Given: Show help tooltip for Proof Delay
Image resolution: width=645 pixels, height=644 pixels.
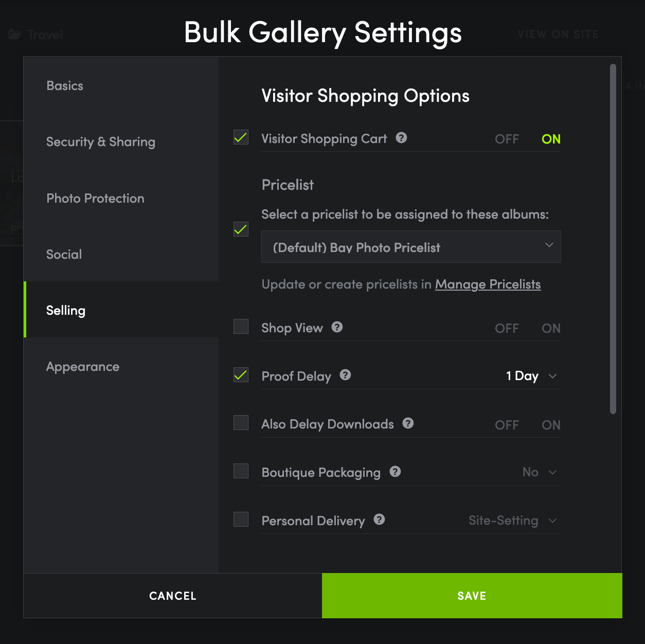Looking at the screenshot, I should [345, 375].
